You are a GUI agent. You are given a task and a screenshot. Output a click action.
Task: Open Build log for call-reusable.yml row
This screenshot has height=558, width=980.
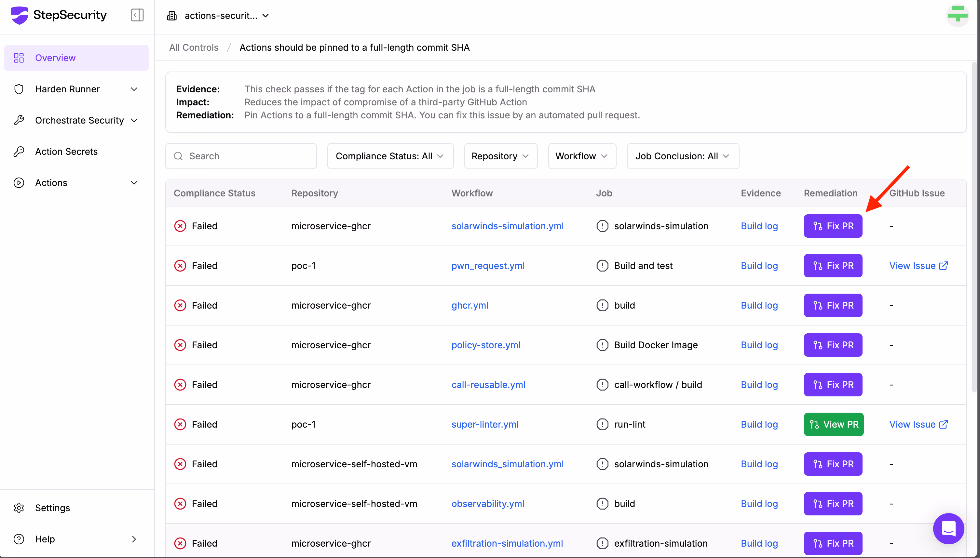click(x=759, y=385)
